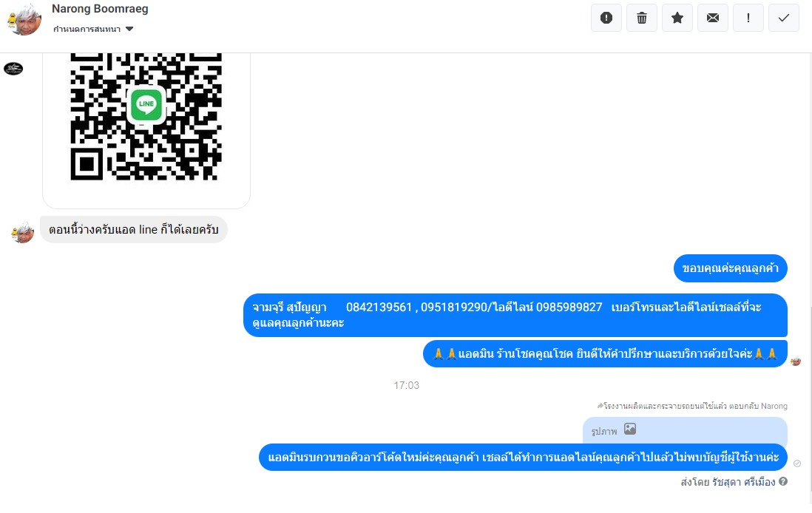
Task: Open the กำหนดการสนทนา dropdown arrow
Action: (x=129, y=29)
